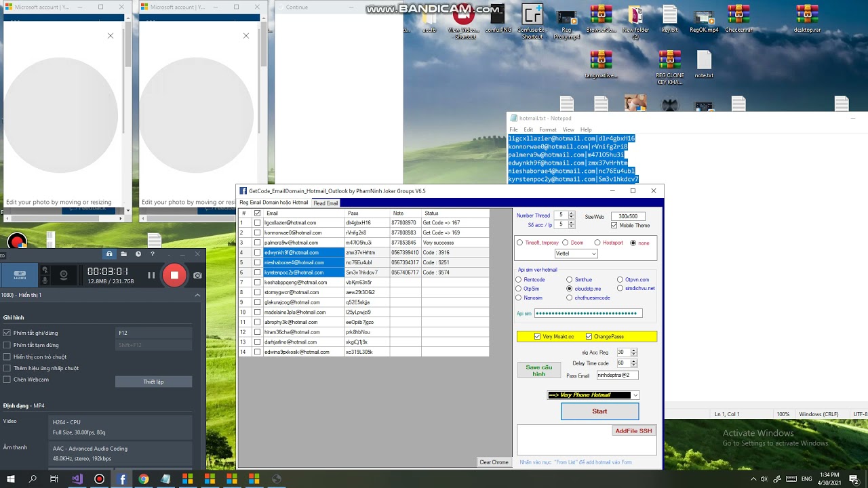Increase Delay Time code stepper

[634, 361]
